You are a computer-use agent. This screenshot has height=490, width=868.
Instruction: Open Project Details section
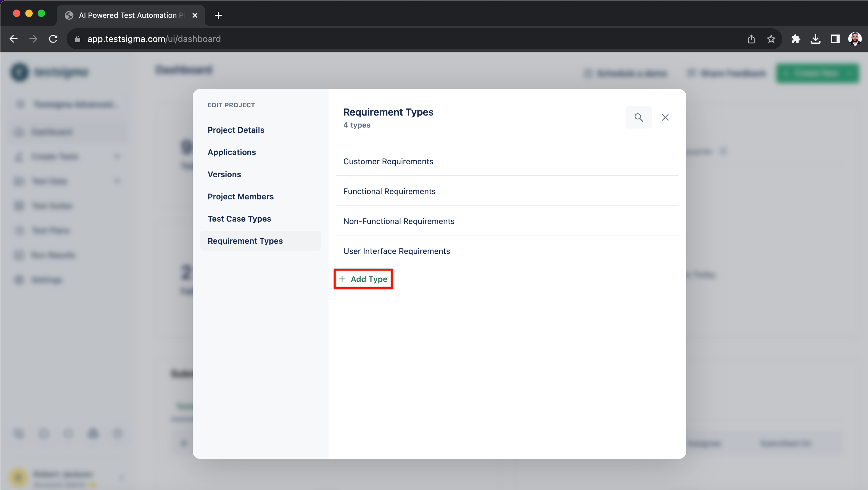pyautogui.click(x=236, y=130)
